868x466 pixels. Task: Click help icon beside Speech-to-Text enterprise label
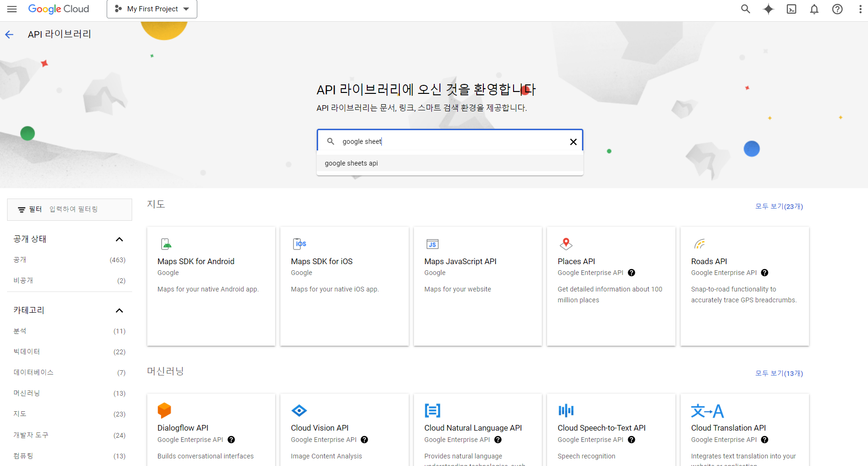point(632,440)
